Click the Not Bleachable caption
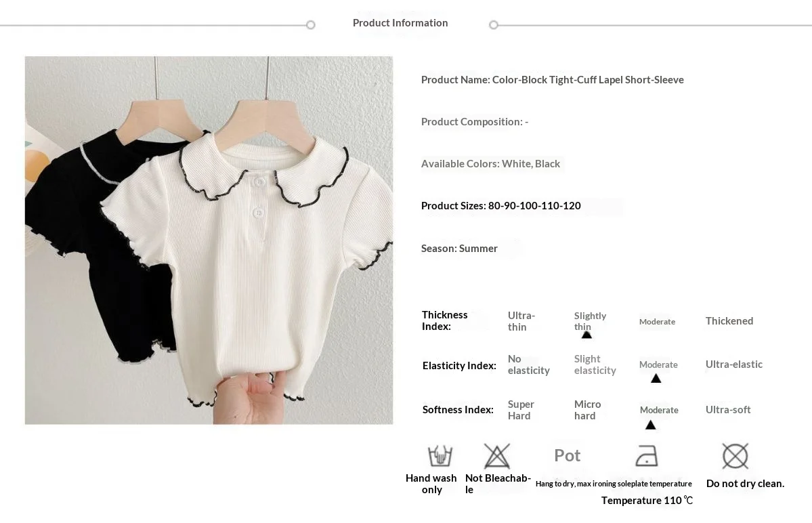This screenshot has height=523, width=812. [x=498, y=484]
